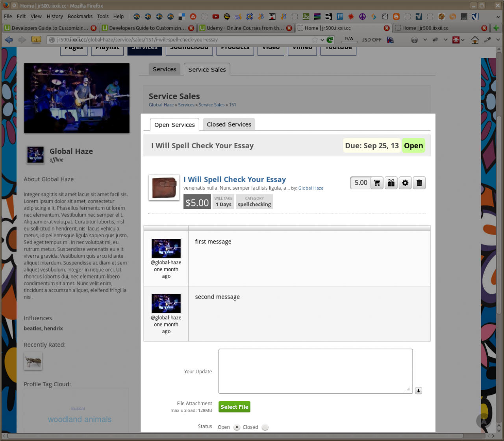
Task: Click the horizontal scrollbar at window bottom
Action: click(235, 436)
